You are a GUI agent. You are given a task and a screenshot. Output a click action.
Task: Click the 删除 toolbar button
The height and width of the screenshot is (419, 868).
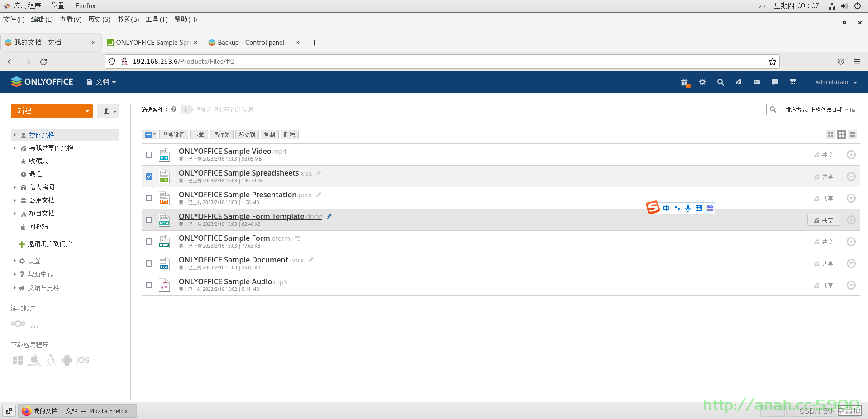tap(290, 135)
